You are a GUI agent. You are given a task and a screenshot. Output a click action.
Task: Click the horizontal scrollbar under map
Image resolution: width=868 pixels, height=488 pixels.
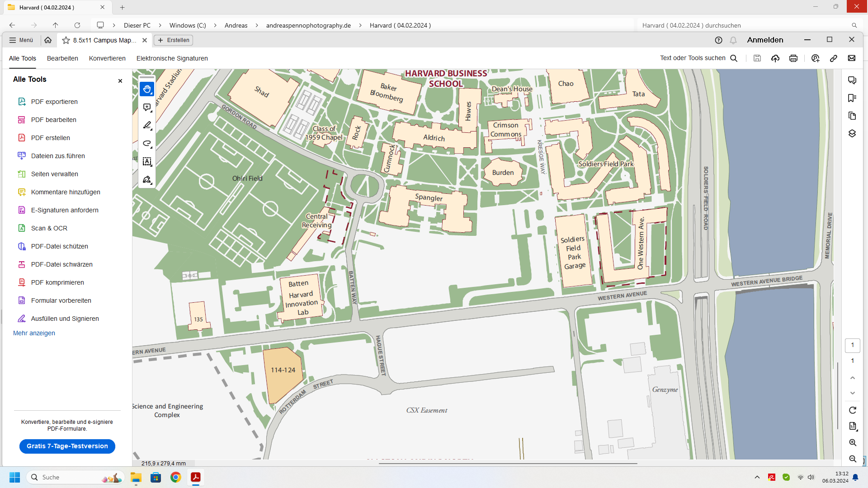[508, 464]
